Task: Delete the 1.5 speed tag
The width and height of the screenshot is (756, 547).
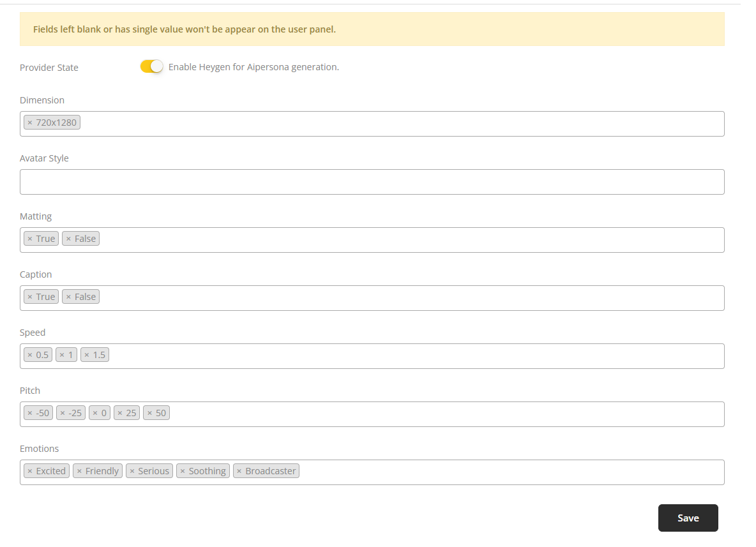Action: point(87,355)
